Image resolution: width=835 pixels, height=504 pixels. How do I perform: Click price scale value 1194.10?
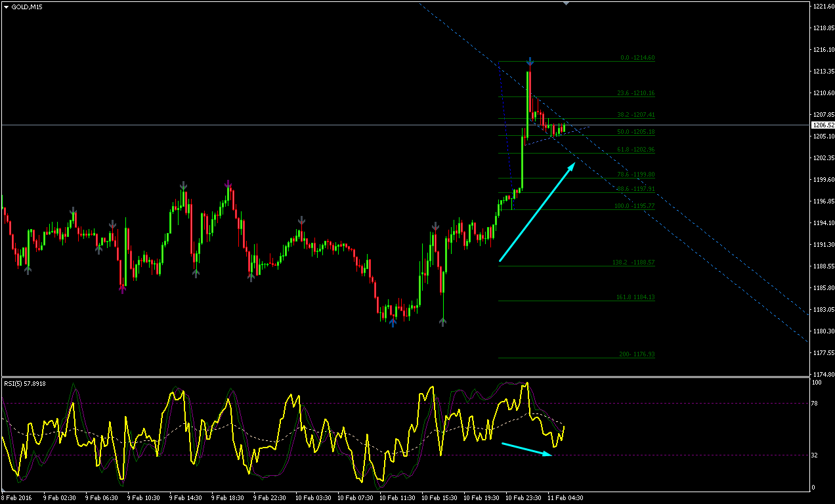coord(823,223)
